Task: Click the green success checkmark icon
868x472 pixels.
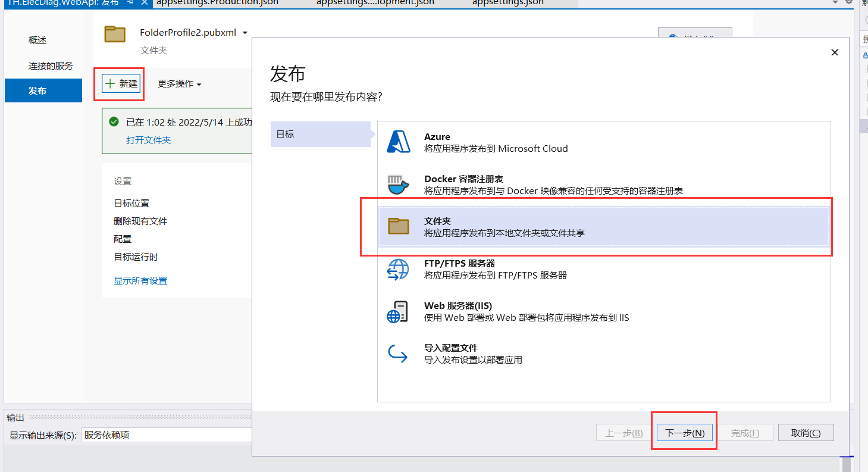Action: (x=114, y=122)
